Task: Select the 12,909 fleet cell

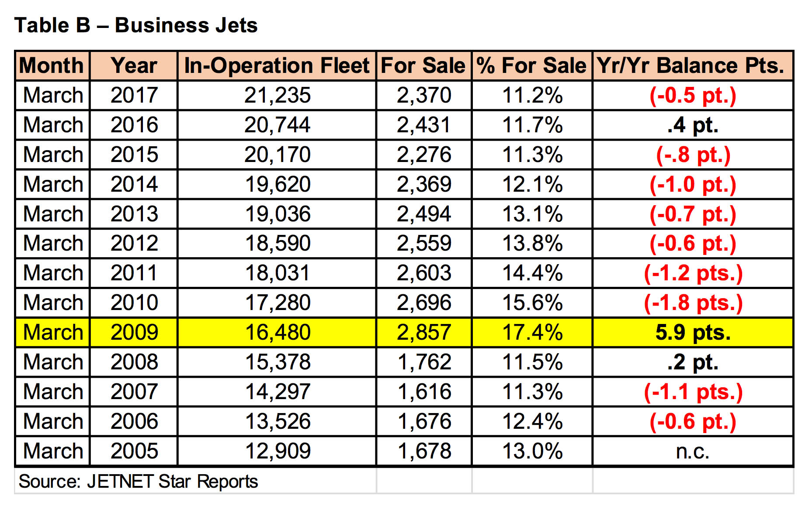Action: tap(277, 451)
